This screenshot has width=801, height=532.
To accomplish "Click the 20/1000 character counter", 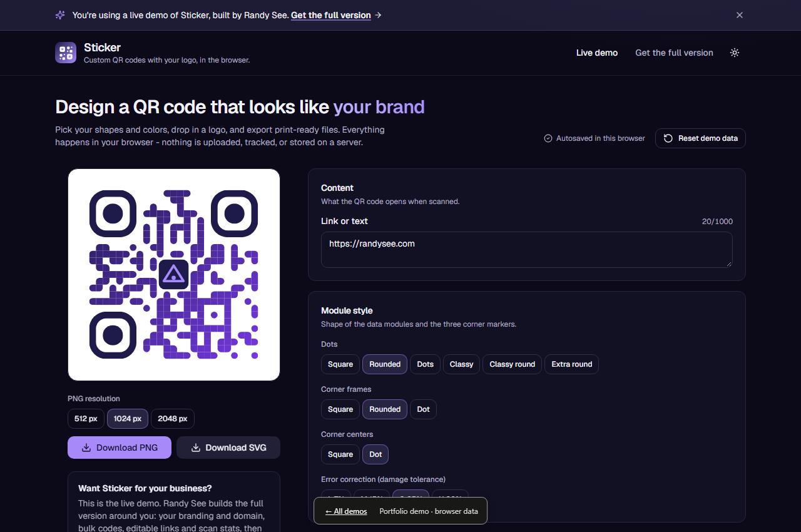I will click(x=717, y=222).
